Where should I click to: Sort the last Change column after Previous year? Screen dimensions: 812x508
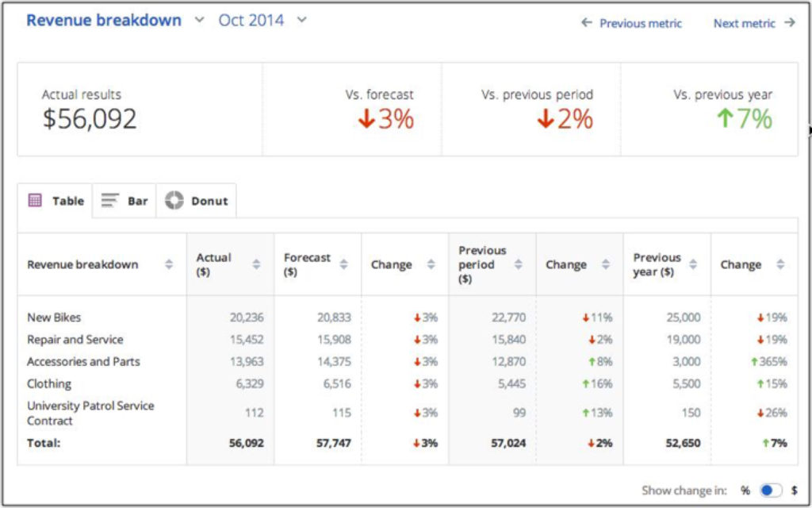point(780,264)
